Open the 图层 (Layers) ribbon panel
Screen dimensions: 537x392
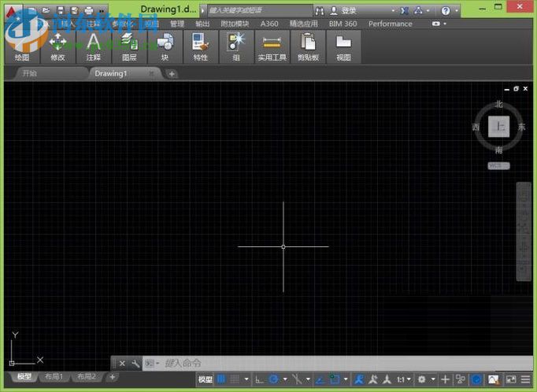(x=129, y=47)
